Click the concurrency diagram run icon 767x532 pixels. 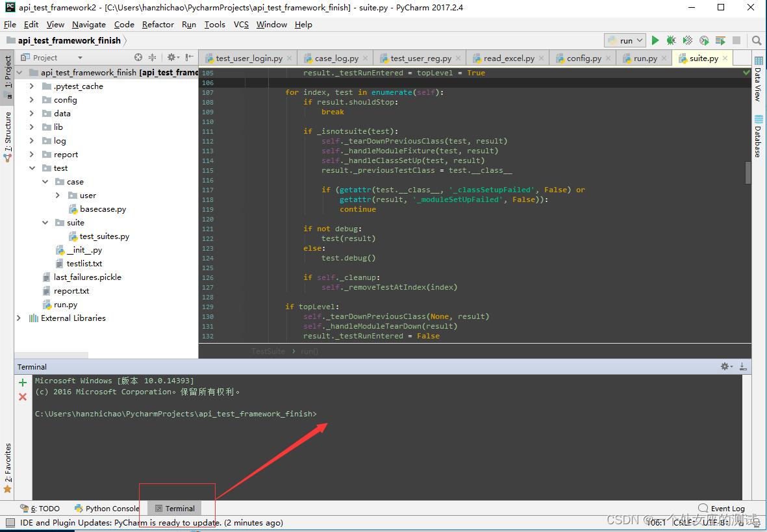coord(720,41)
